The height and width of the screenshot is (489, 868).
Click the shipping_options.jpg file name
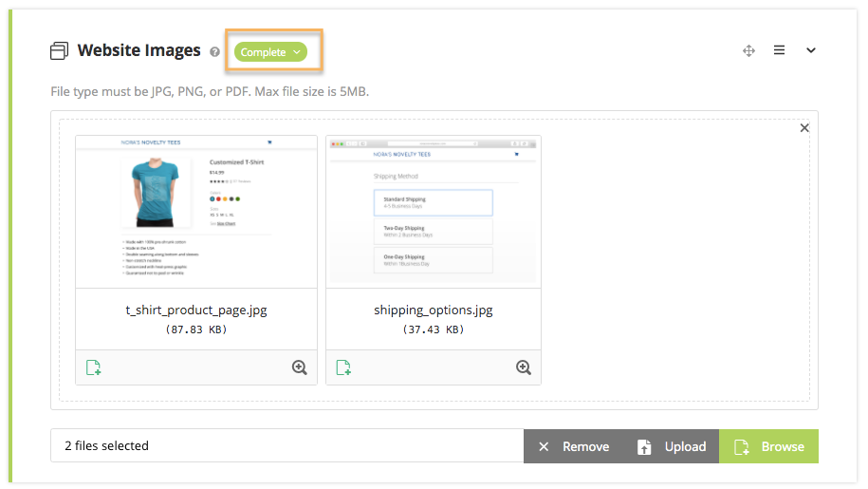[x=434, y=310]
